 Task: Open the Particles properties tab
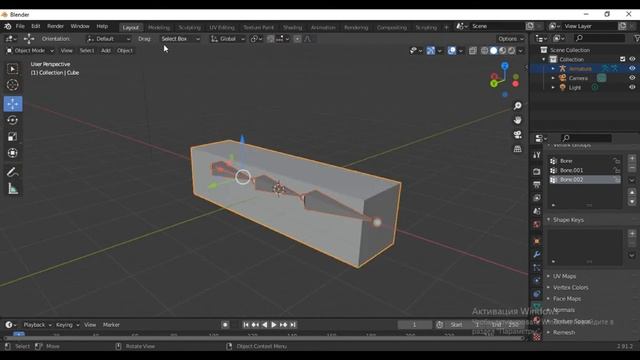[537, 268]
